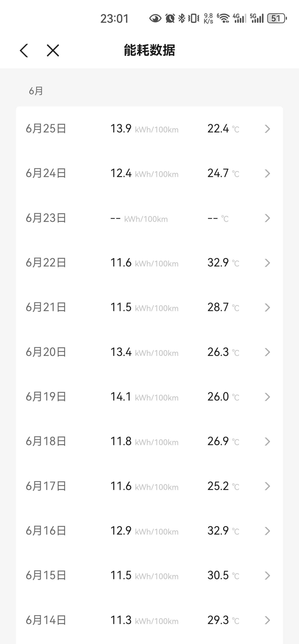Open the June 14 entry arrow

267,620
